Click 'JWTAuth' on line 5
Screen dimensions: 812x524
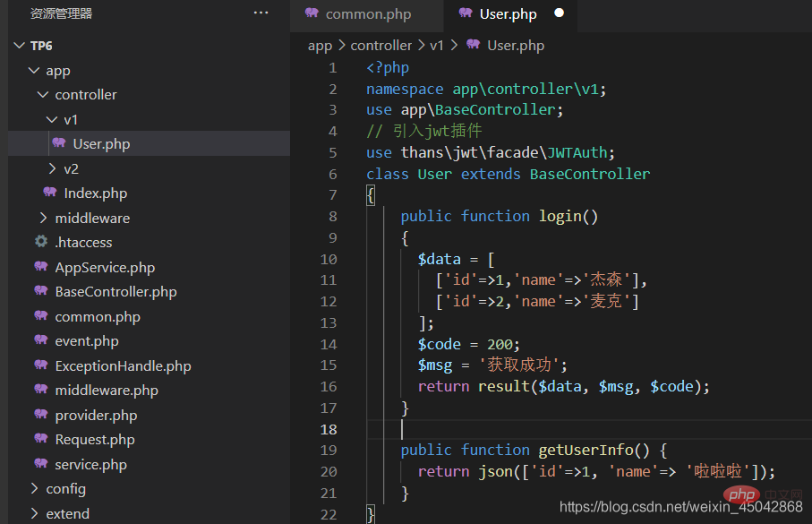click(577, 152)
